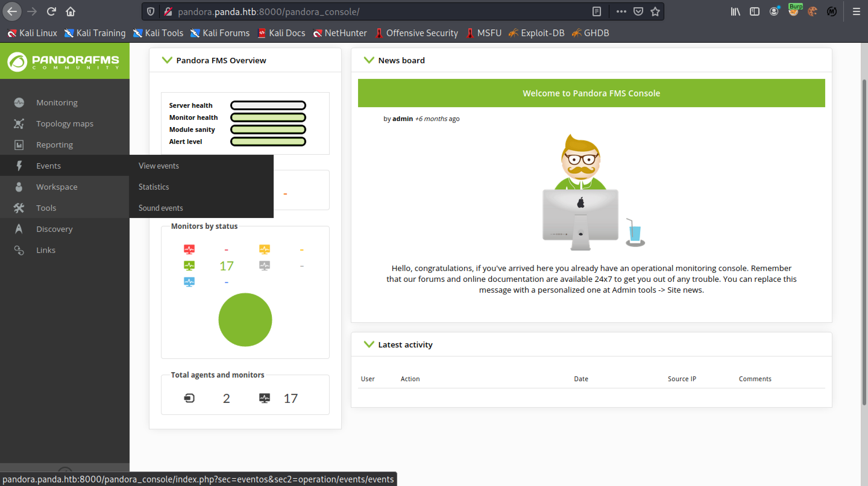Click the browser back arrow
Viewport: 868px width, 486px height.
tap(12, 12)
